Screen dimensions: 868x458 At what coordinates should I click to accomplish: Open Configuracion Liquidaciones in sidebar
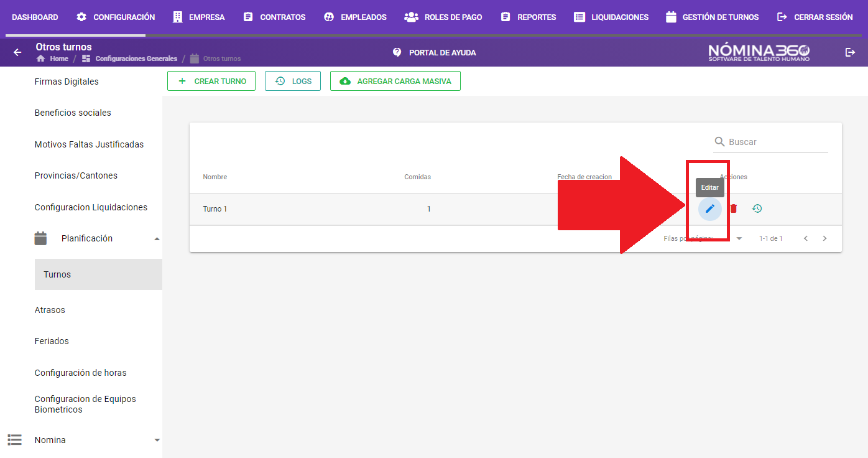pos(91,207)
